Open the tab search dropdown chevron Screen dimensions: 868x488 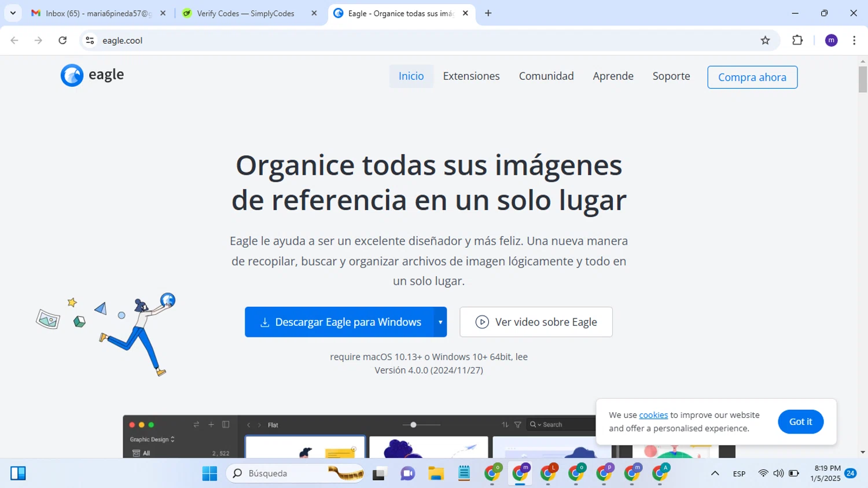coord(13,13)
